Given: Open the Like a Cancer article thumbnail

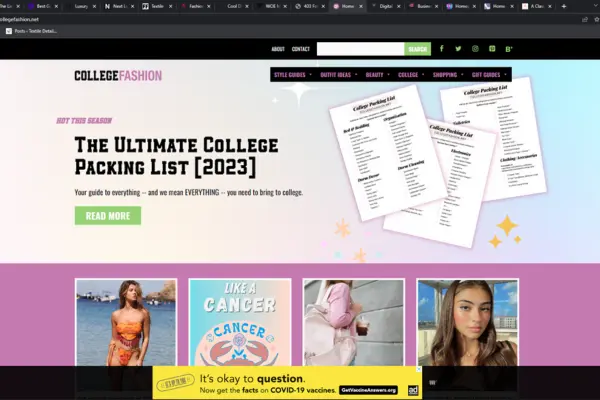Looking at the screenshot, I should [239, 322].
